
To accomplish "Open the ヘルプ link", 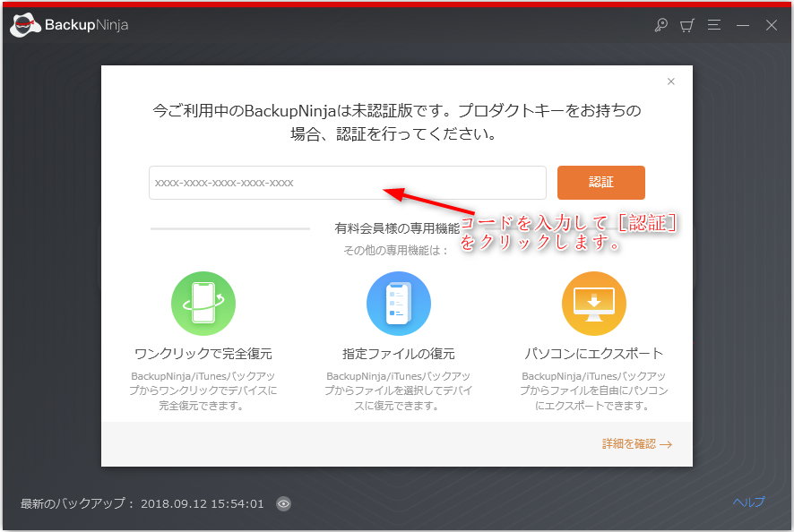I will 749,502.
